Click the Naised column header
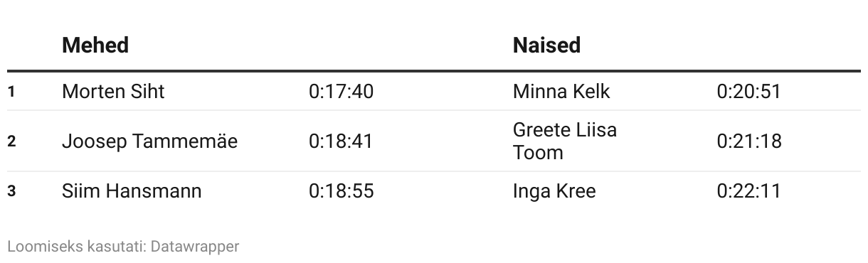The width and height of the screenshot is (868, 263). point(546,45)
